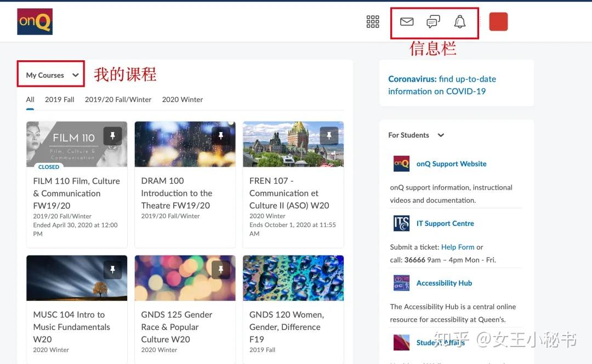Open the chat discussion alerts icon
The width and height of the screenshot is (592, 364).
(433, 22)
